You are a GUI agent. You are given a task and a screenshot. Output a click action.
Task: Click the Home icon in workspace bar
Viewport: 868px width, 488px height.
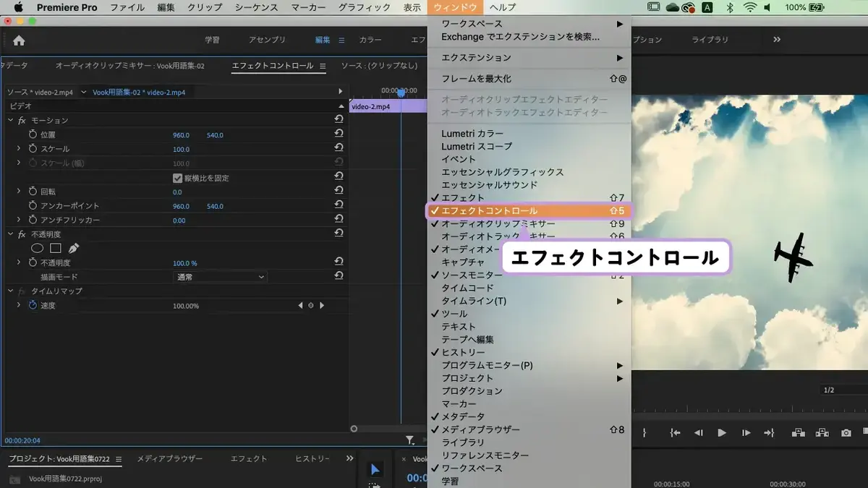[19, 40]
